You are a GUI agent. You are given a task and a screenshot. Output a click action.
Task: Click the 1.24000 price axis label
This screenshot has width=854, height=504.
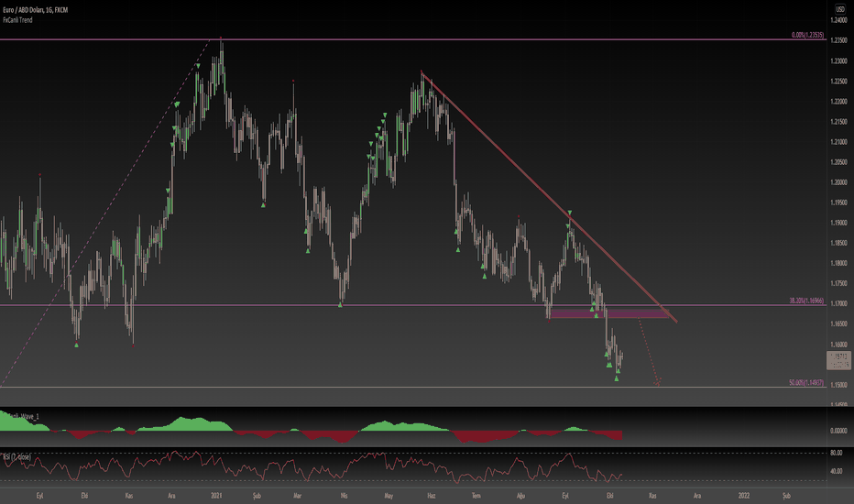pos(838,20)
